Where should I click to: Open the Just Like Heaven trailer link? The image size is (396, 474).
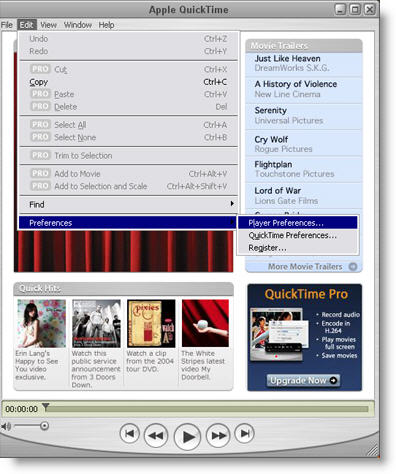click(287, 59)
